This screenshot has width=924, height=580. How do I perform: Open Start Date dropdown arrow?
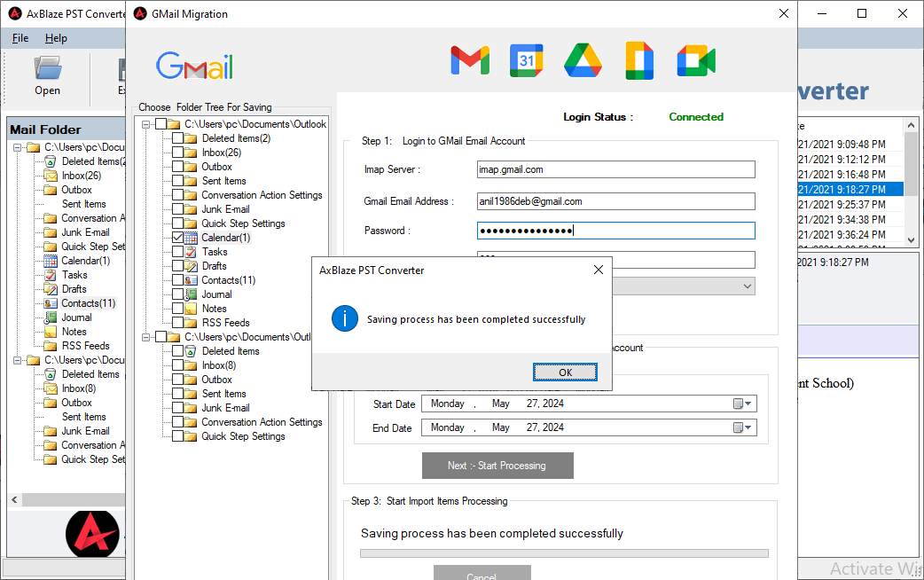tap(748, 404)
